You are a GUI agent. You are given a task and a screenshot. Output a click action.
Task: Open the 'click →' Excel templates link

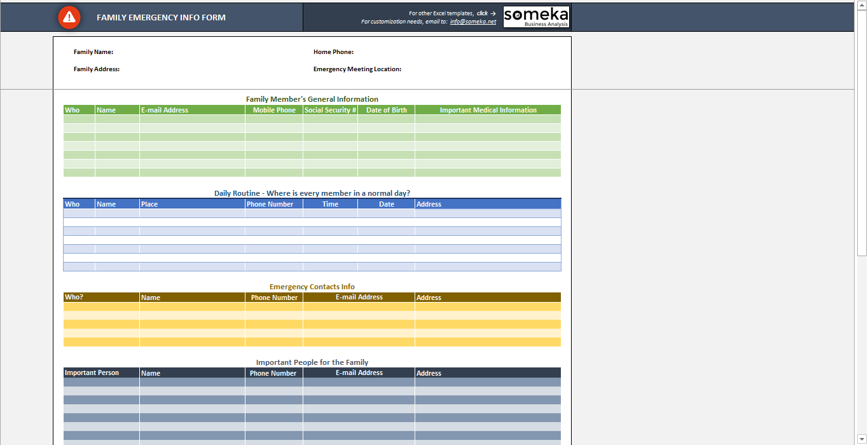pyautogui.click(x=486, y=13)
